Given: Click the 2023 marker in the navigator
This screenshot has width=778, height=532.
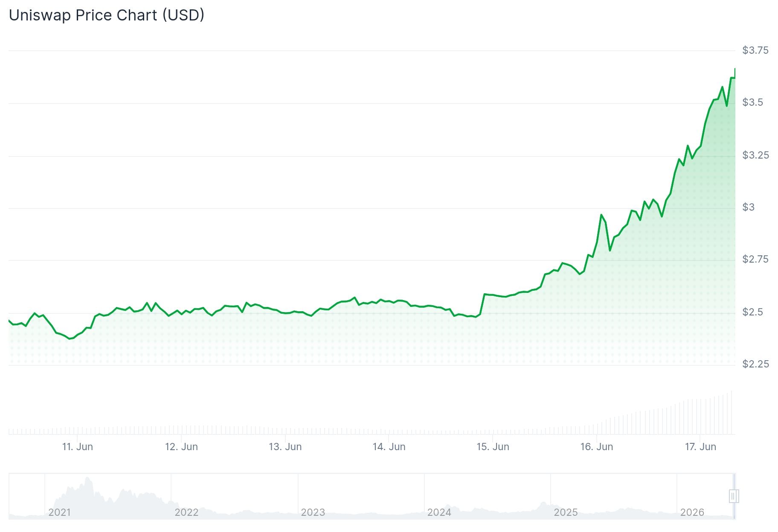Looking at the screenshot, I should pos(313,512).
